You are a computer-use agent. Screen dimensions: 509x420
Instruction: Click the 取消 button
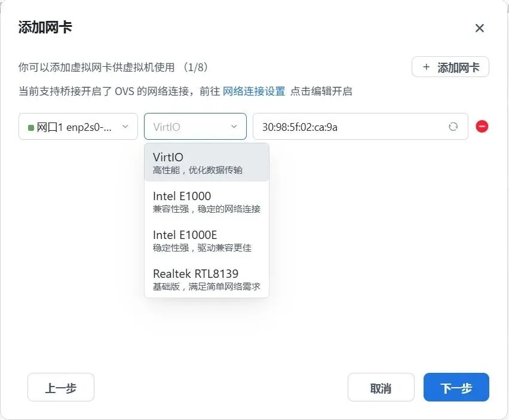pos(381,387)
